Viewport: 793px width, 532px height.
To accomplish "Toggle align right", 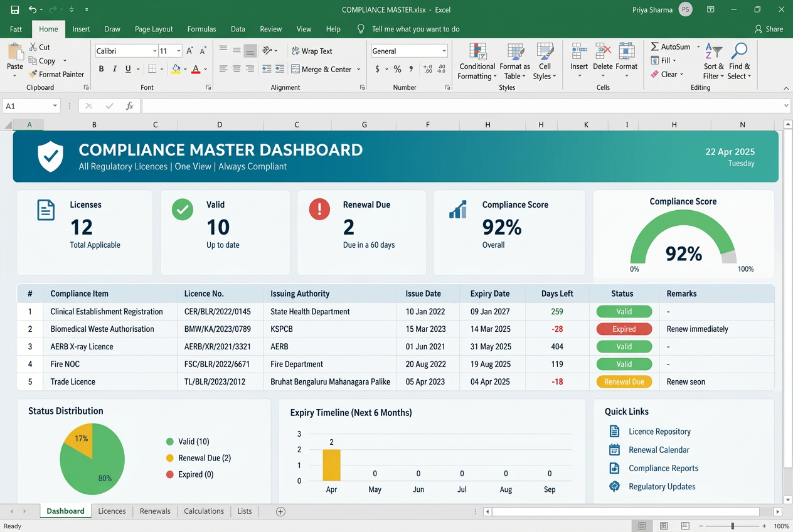I will tap(250, 69).
